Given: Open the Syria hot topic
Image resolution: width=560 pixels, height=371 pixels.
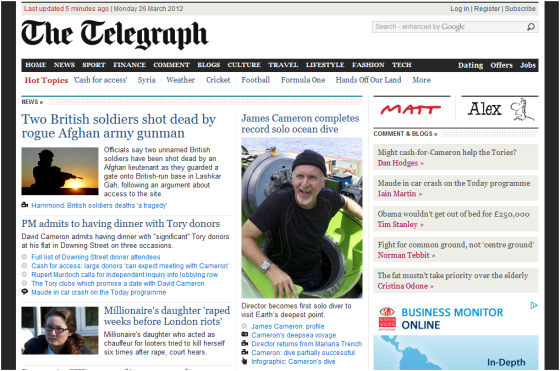Looking at the screenshot, I should [x=147, y=80].
